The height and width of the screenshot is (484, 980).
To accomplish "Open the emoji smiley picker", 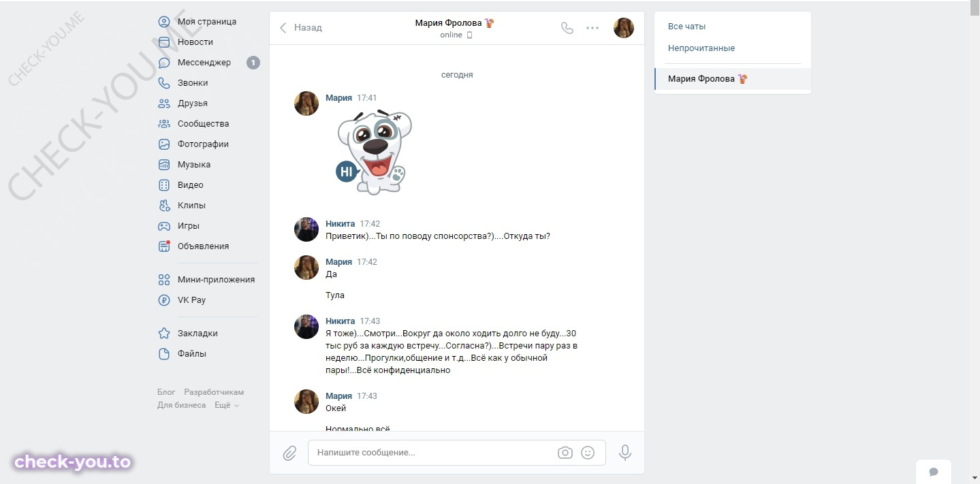I will point(588,453).
